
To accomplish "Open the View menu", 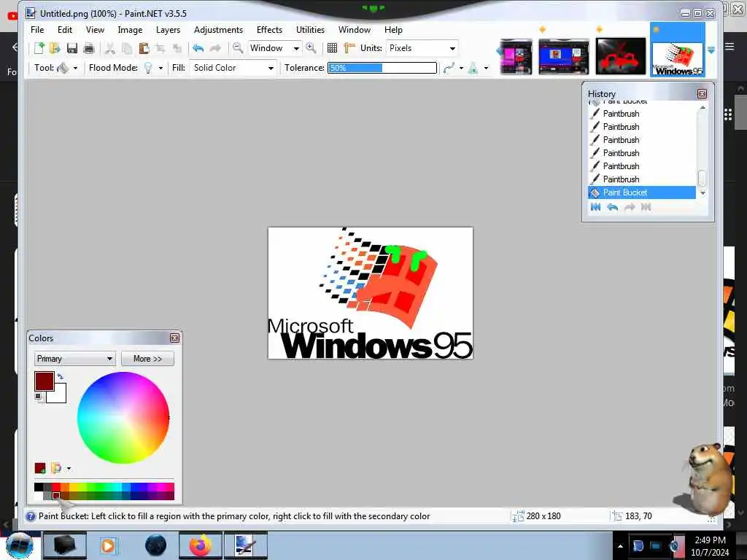I will click(x=95, y=29).
